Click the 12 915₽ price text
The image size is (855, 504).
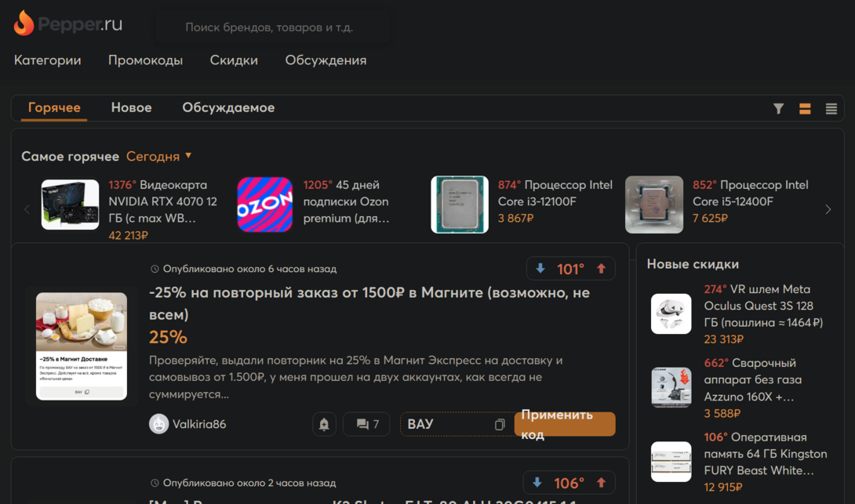(x=723, y=488)
